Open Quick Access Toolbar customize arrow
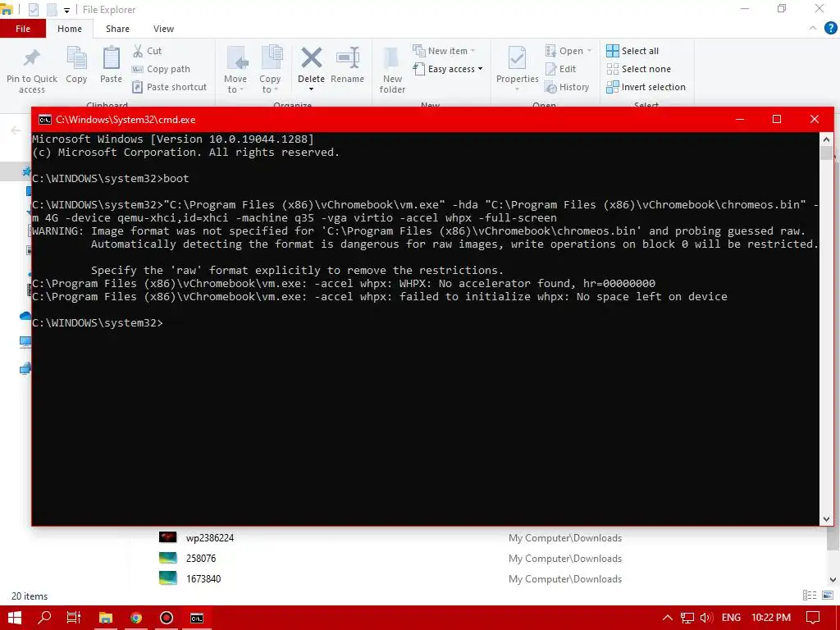 [x=66, y=10]
